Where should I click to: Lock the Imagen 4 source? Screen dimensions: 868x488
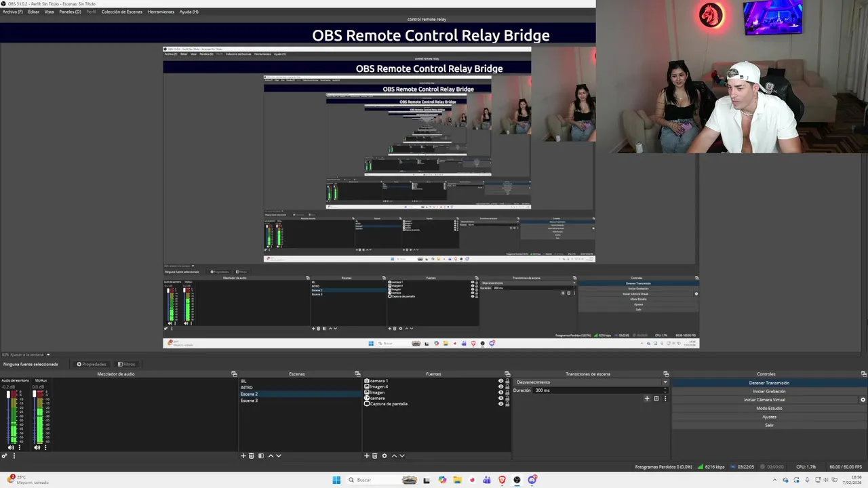[507, 386]
